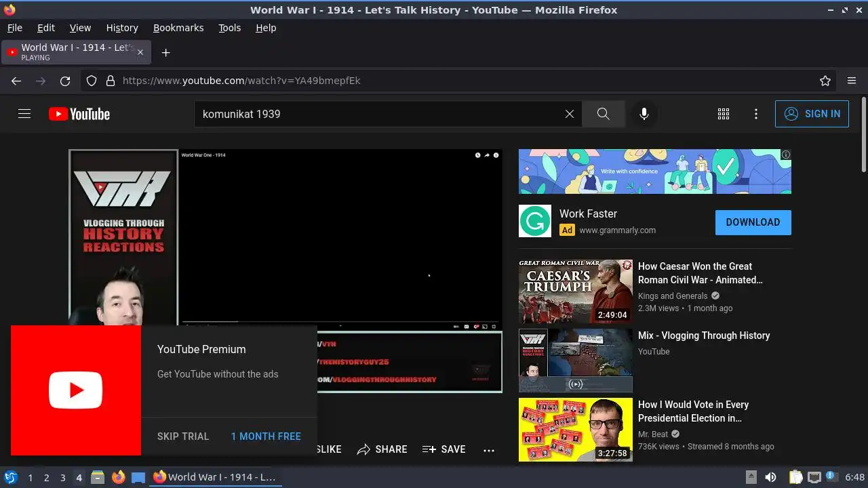Open the volume control tray icon
868x488 pixels.
[770, 477]
